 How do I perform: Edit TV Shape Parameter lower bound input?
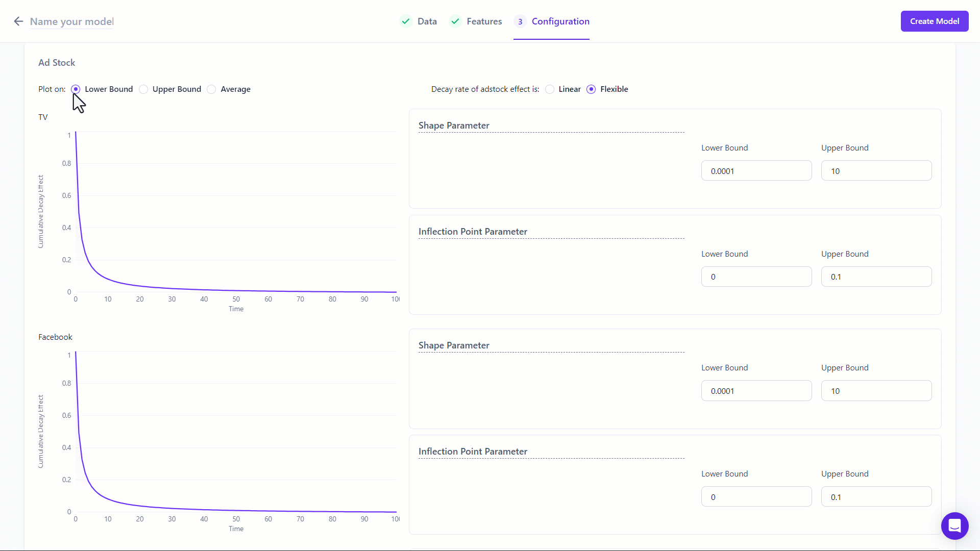[756, 170]
